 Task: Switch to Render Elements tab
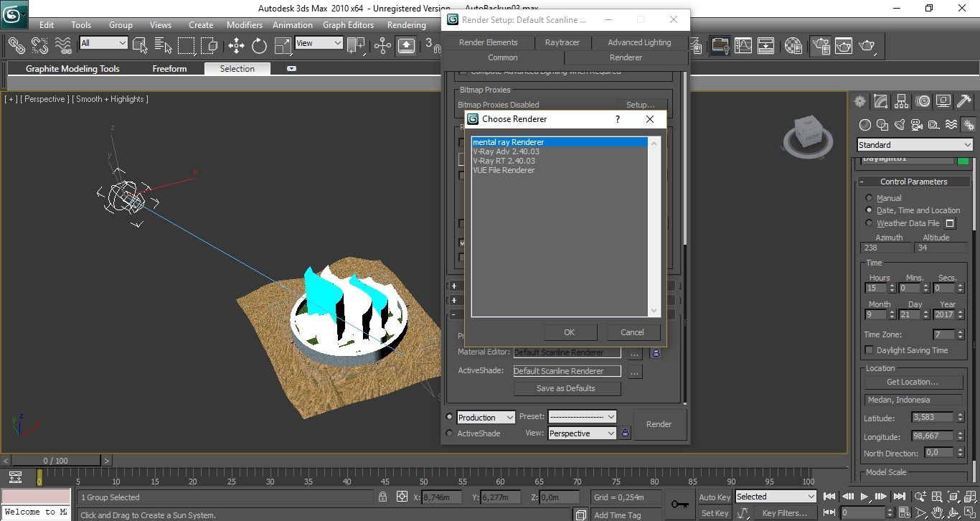pyautogui.click(x=489, y=42)
